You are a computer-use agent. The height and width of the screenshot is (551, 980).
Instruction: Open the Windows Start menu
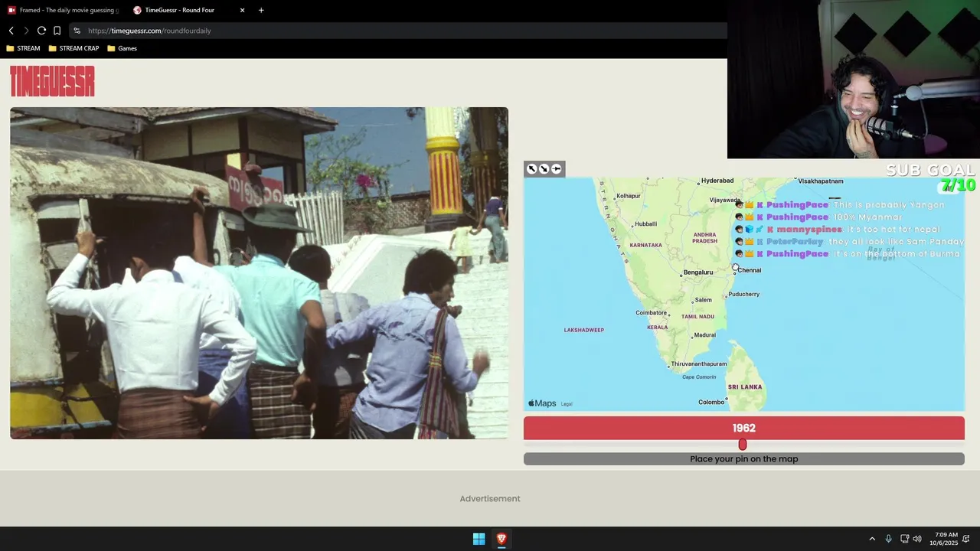tap(479, 539)
